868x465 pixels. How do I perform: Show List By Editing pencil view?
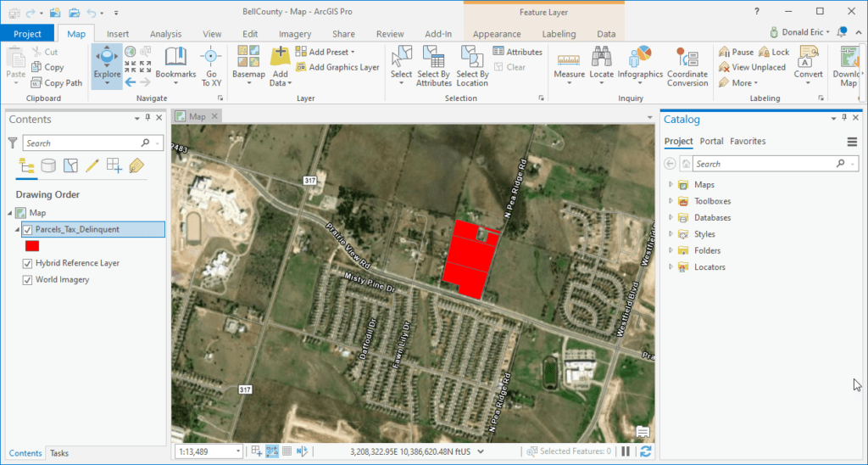(92, 165)
